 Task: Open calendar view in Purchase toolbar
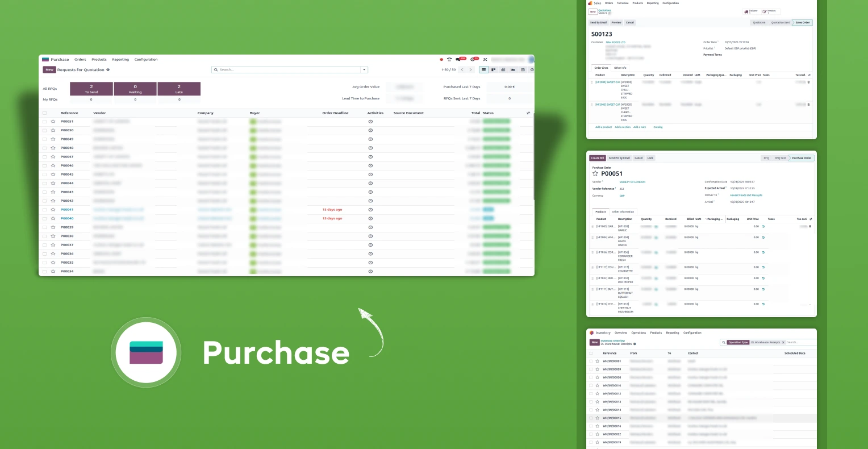coord(523,70)
